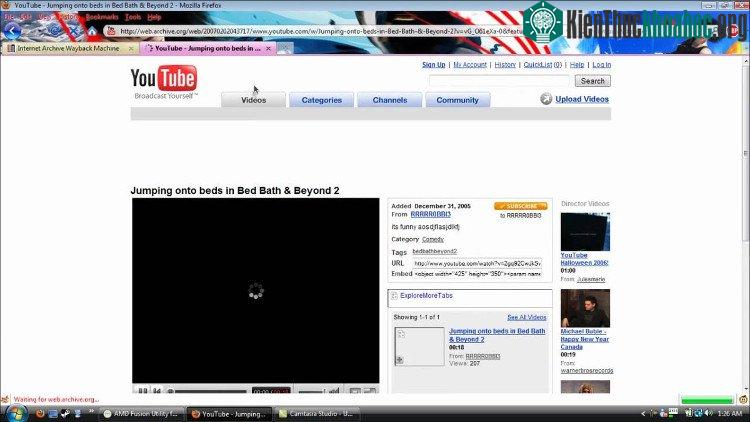
Task: Click the system tray volume speaker icon
Action: click(708, 413)
